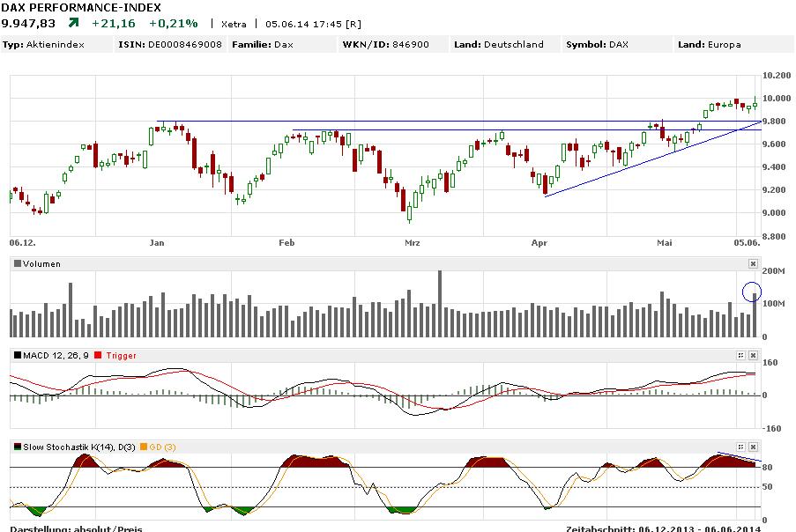Click the timestamp 05.06.14 17:45 [R]
The image size is (796, 532).
coord(313,24)
